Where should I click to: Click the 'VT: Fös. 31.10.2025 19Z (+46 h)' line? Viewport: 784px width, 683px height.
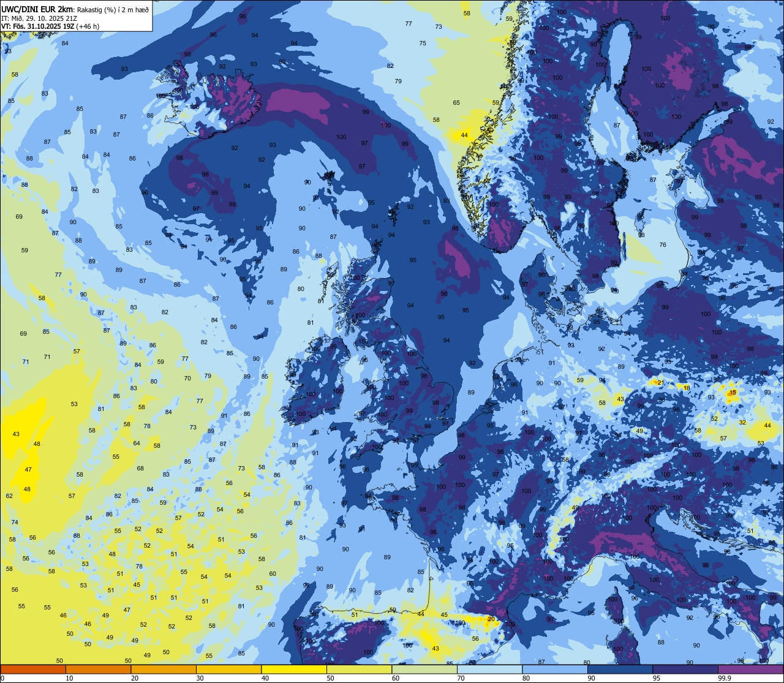click(50, 26)
